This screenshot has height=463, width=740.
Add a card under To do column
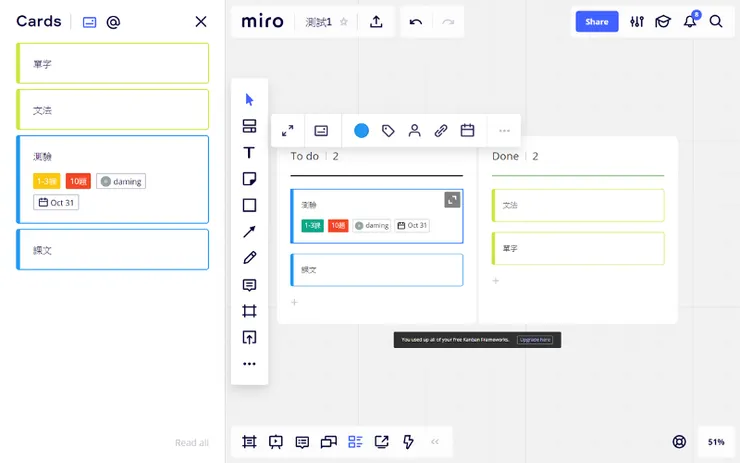[x=294, y=302]
